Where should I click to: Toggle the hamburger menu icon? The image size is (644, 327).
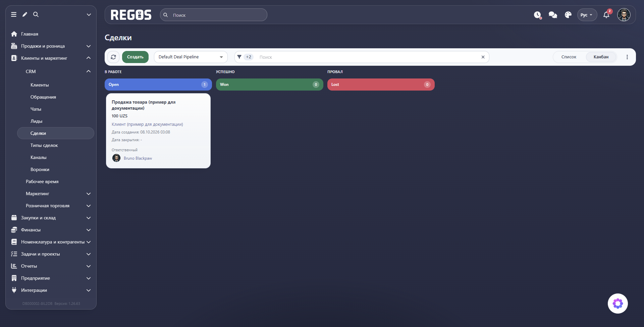tap(14, 14)
